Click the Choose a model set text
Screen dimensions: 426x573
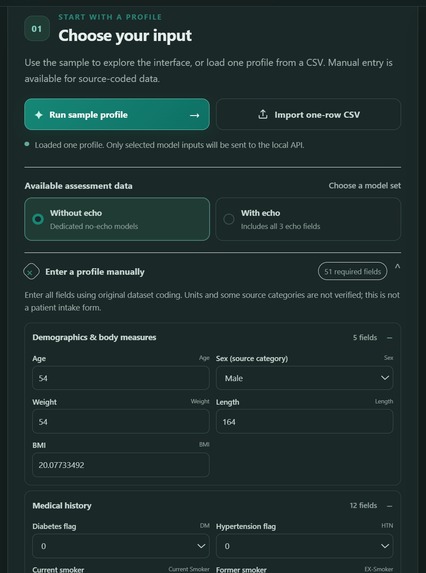tap(364, 186)
